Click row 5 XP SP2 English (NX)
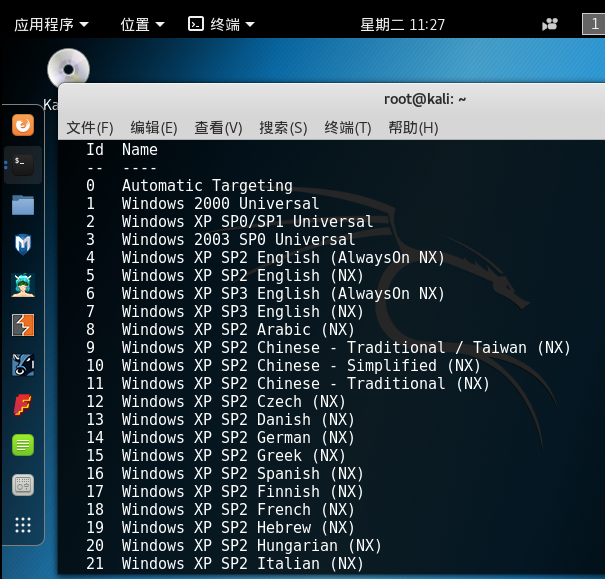Viewport: 605px width, 579px height. 242,275
